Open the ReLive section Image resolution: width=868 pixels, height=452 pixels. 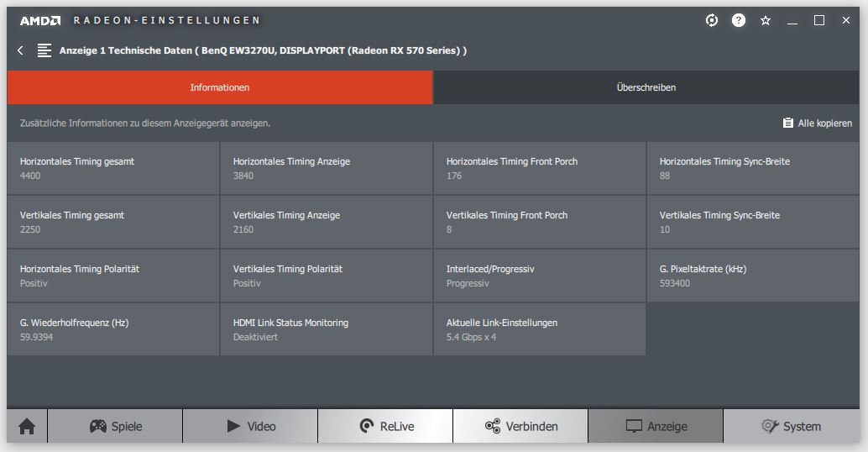click(x=385, y=426)
